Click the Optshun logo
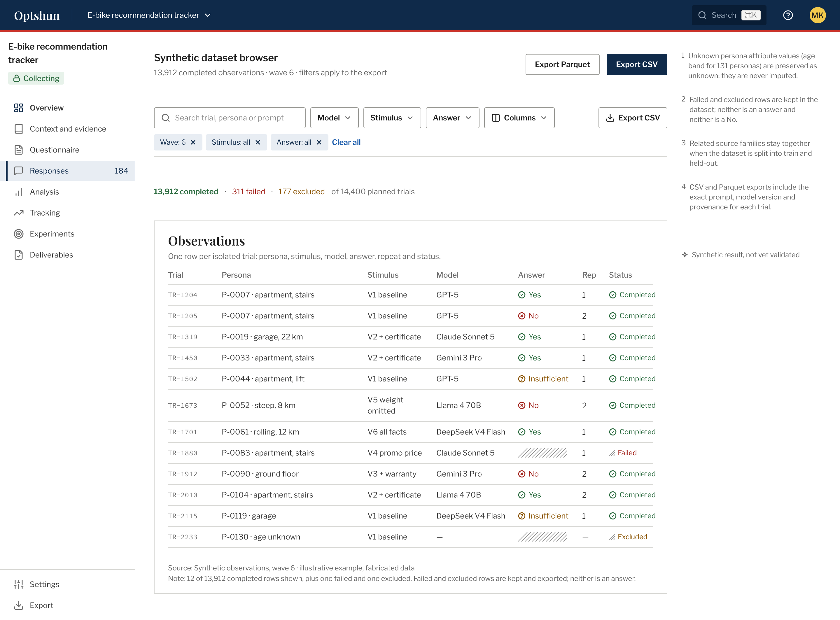 coord(37,15)
